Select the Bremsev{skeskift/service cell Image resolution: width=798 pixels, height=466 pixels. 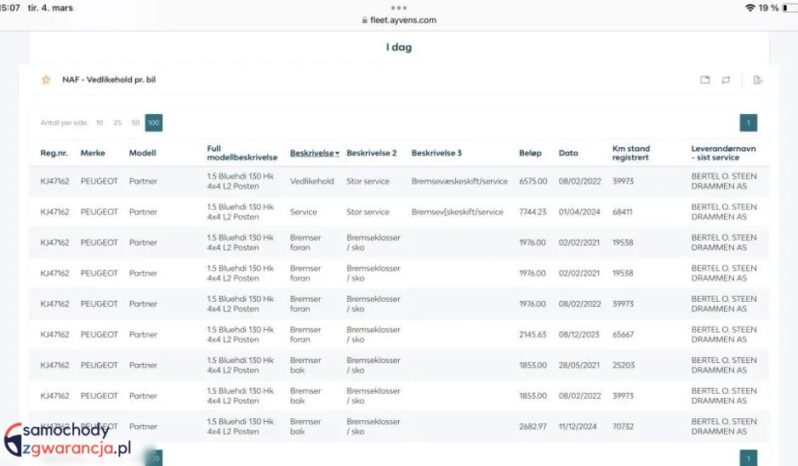[x=457, y=212]
